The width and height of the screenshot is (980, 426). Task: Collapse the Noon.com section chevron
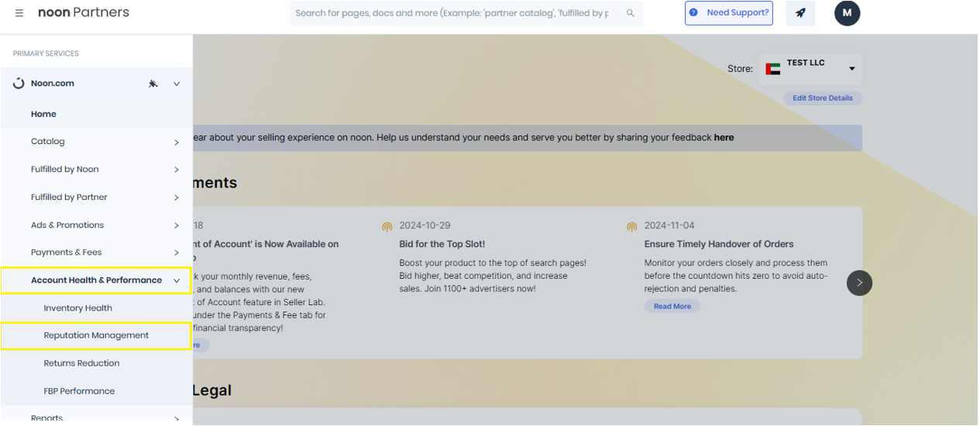[177, 84]
